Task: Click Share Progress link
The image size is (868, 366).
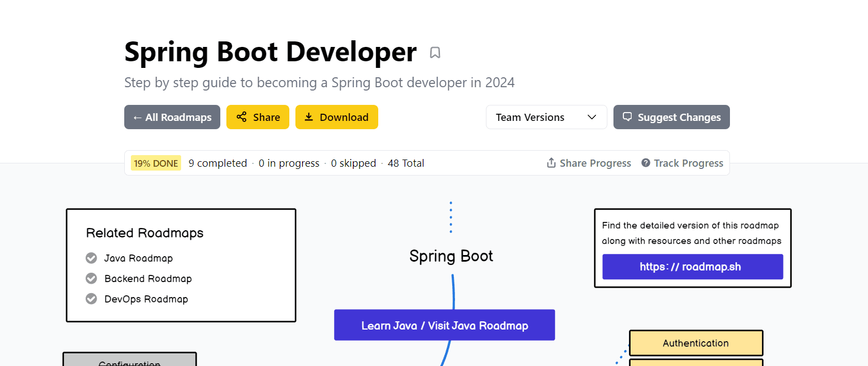Action: coord(589,163)
